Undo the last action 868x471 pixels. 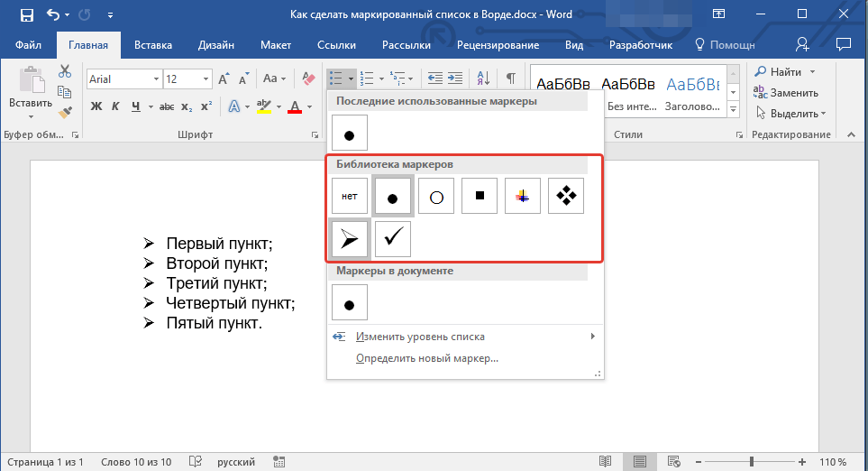(53, 15)
